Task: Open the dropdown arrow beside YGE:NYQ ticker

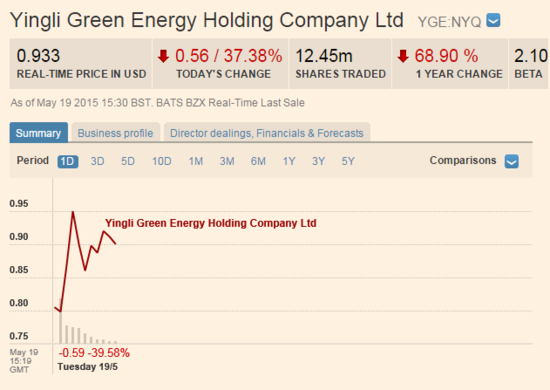Action: [x=493, y=20]
